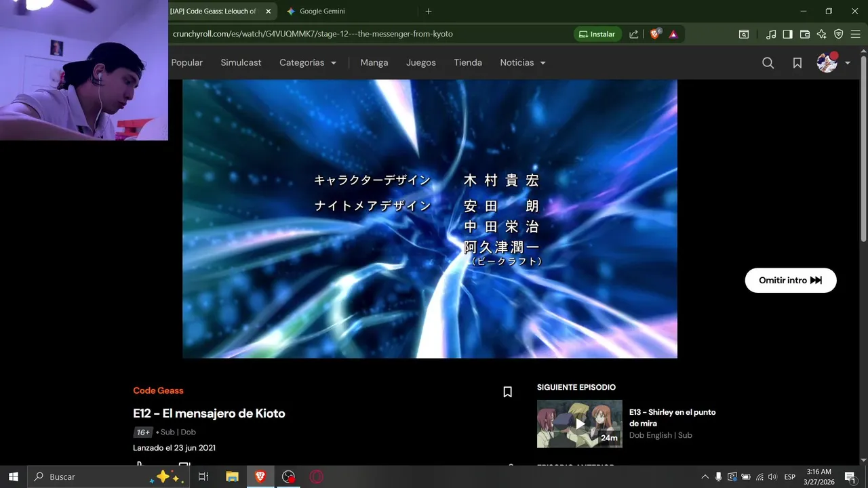Click the microphone tray icon
Viewport: 868px width, 488px height.
(x=718, y=476)
